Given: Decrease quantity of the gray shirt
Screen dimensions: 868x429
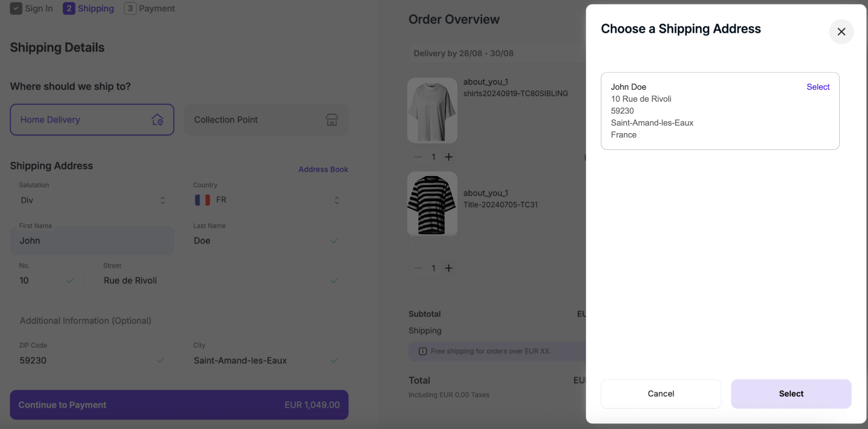Looking at the screenshot, I should click(418, 157).
